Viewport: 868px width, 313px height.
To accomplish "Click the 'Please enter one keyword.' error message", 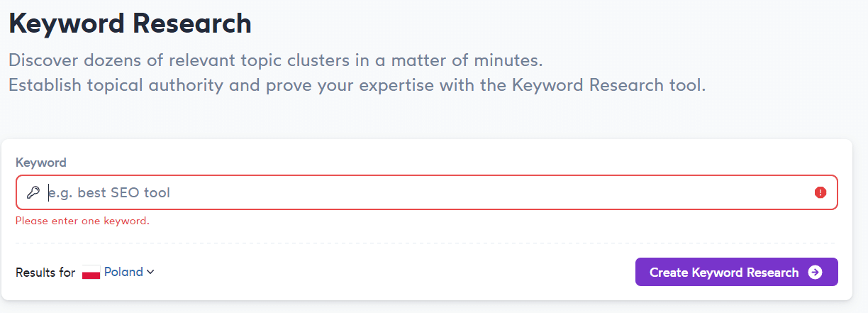I will pos(82,221).
